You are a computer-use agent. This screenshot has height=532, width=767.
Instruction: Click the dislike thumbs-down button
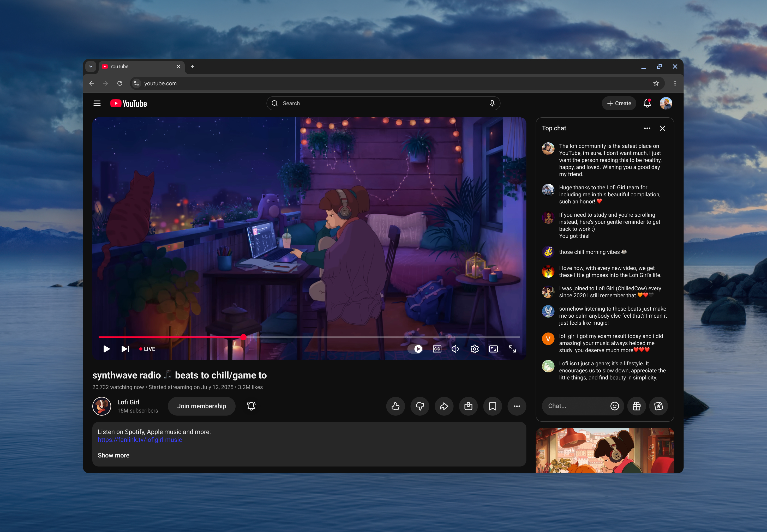tap(420, 406)
